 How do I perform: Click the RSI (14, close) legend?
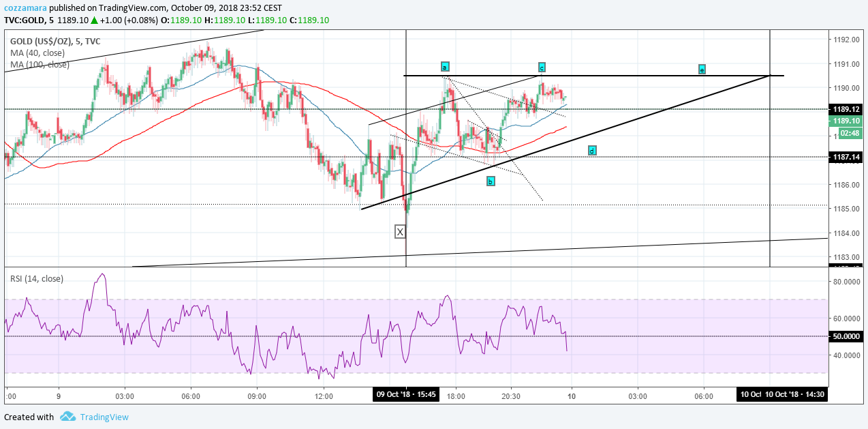(37, 278)
